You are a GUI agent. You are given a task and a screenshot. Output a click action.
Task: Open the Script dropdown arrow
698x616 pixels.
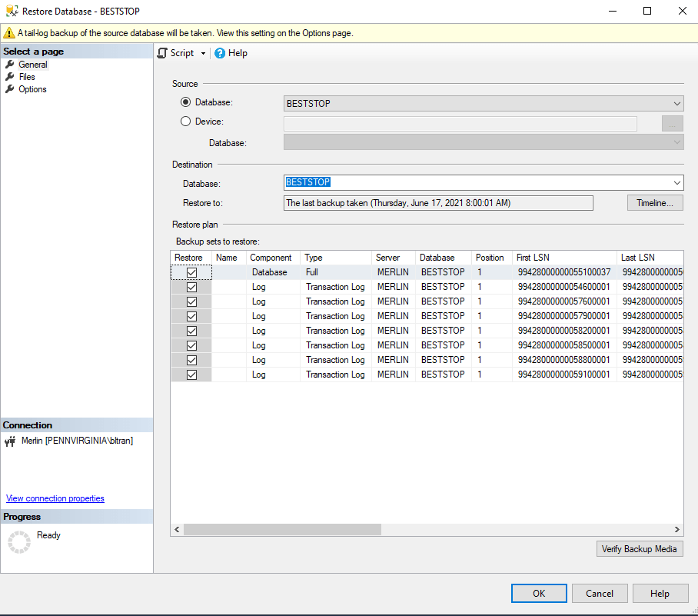(204, 54)
